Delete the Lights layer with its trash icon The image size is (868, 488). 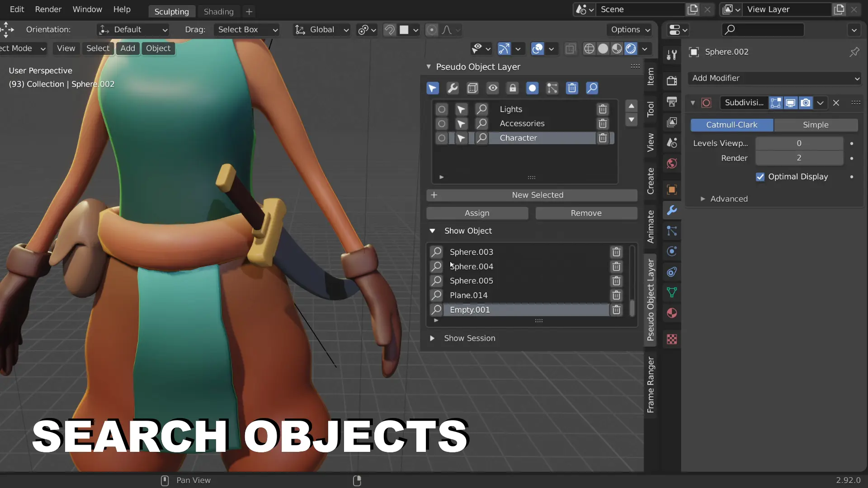coord(603,109)
